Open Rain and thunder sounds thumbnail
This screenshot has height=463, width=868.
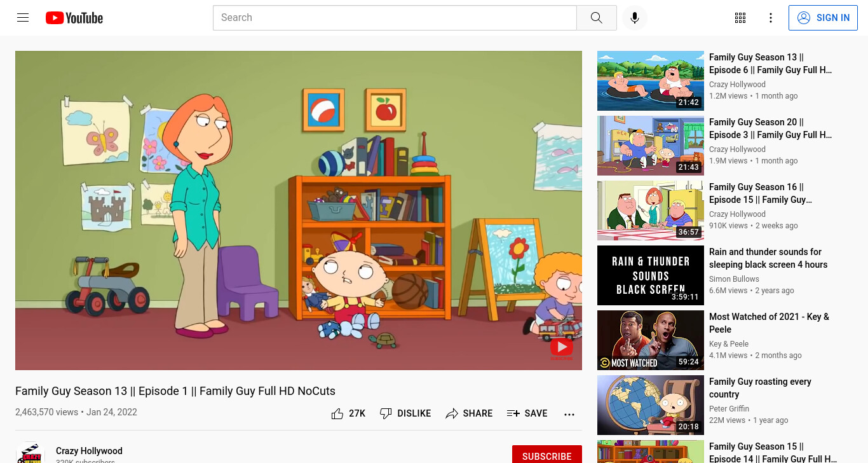[x=651, y=275]
